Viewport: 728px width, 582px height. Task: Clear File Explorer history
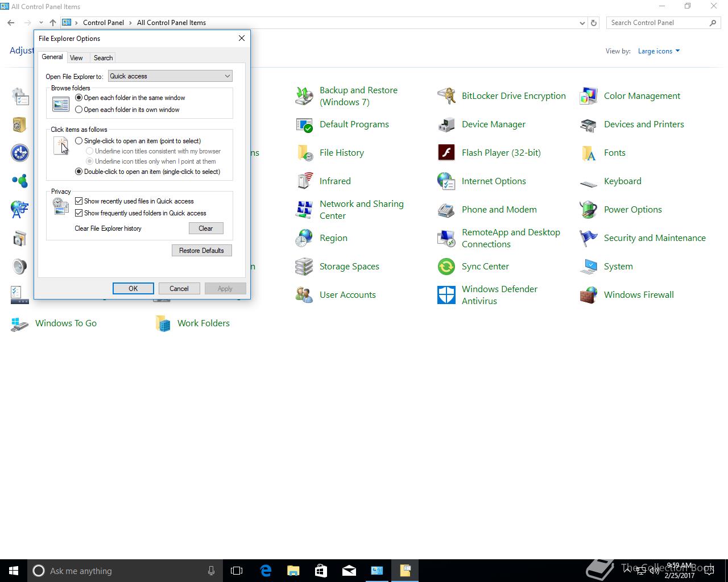(x=206, y=228)
